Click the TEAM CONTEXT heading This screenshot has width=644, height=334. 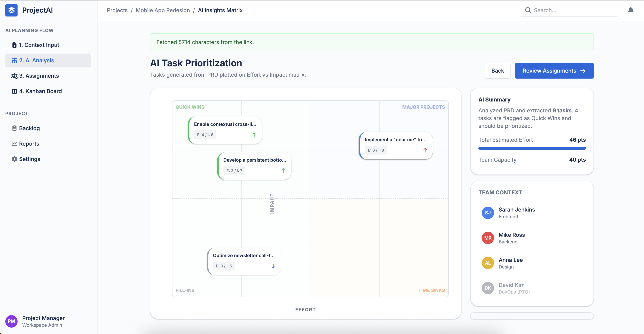500,193
